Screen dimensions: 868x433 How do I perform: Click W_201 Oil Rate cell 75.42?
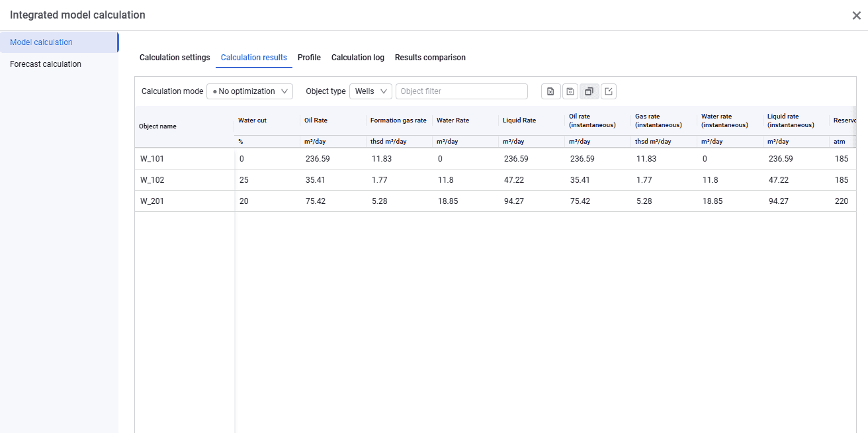click(315, 201)
